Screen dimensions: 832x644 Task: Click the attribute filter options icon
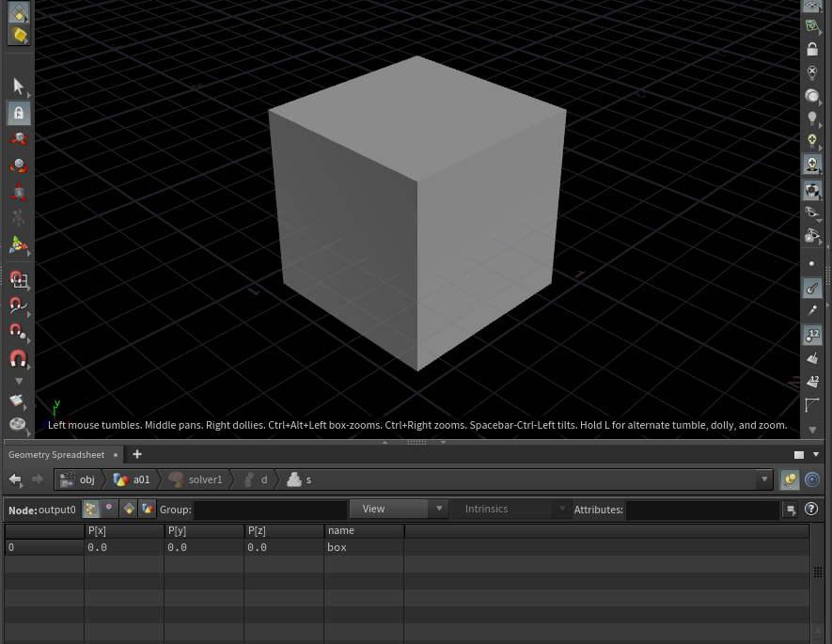point(791,510)
